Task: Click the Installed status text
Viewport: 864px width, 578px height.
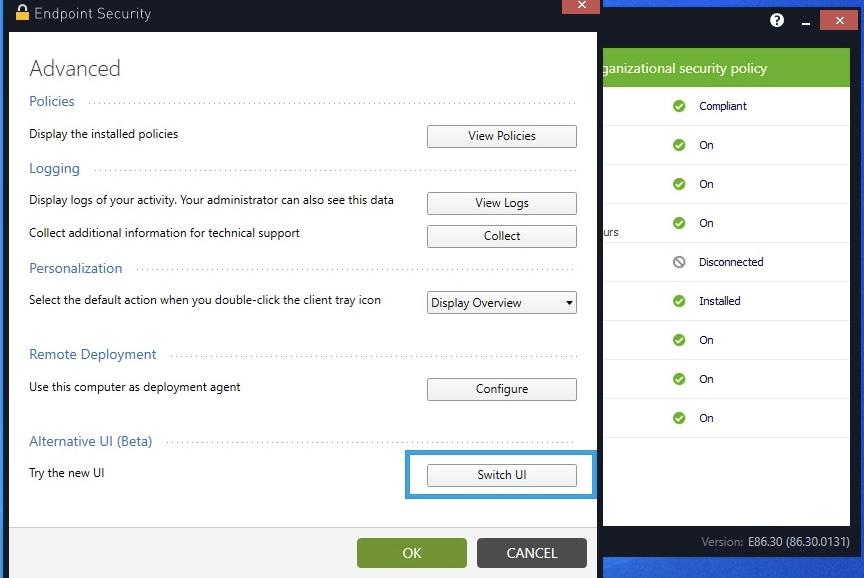Action: [x=719, y=301]
